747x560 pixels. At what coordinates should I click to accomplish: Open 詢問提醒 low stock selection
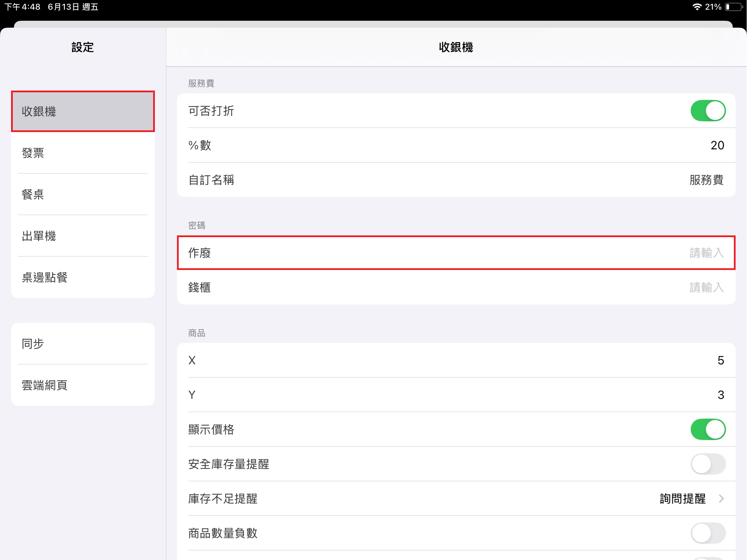682,498
